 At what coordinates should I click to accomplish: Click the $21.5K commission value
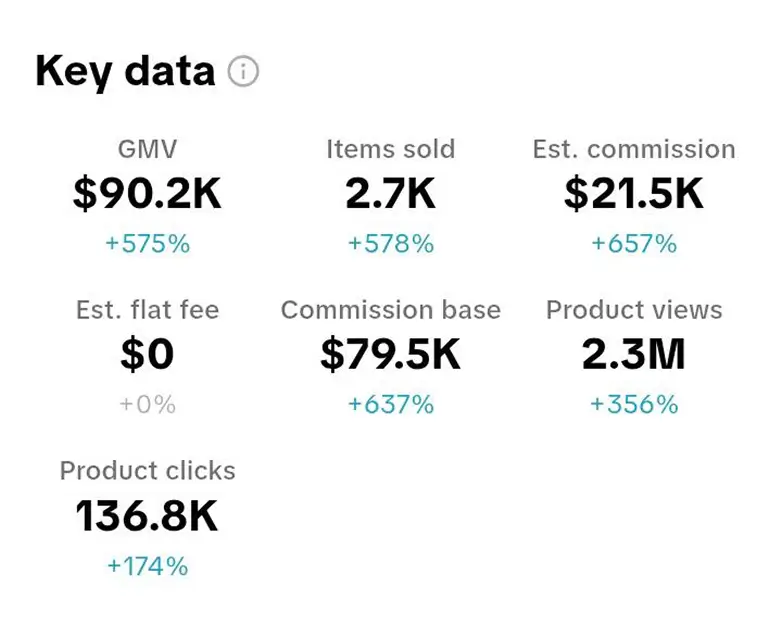(x=634, y=194)
